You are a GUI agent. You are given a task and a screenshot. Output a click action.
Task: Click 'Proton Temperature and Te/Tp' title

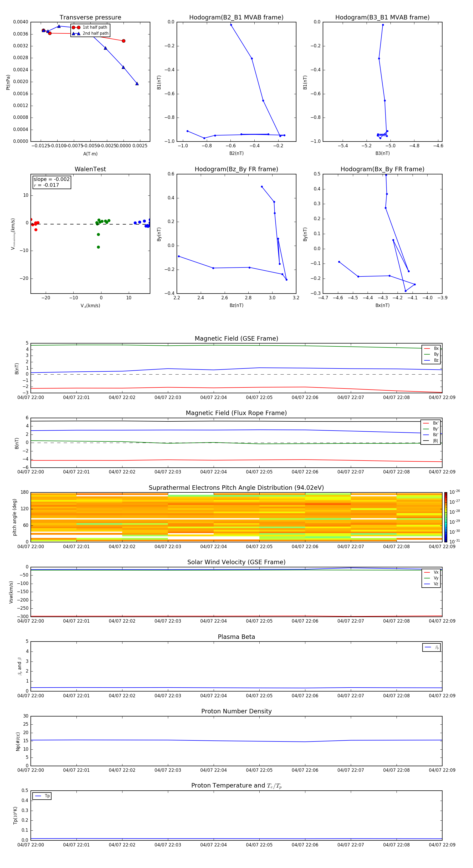pos(236,786)
